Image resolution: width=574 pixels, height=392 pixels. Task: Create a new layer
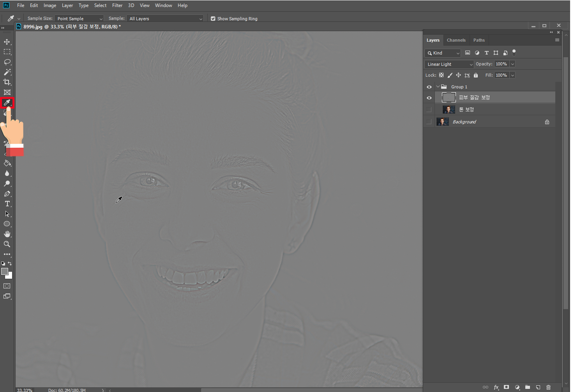click(538, 387)
